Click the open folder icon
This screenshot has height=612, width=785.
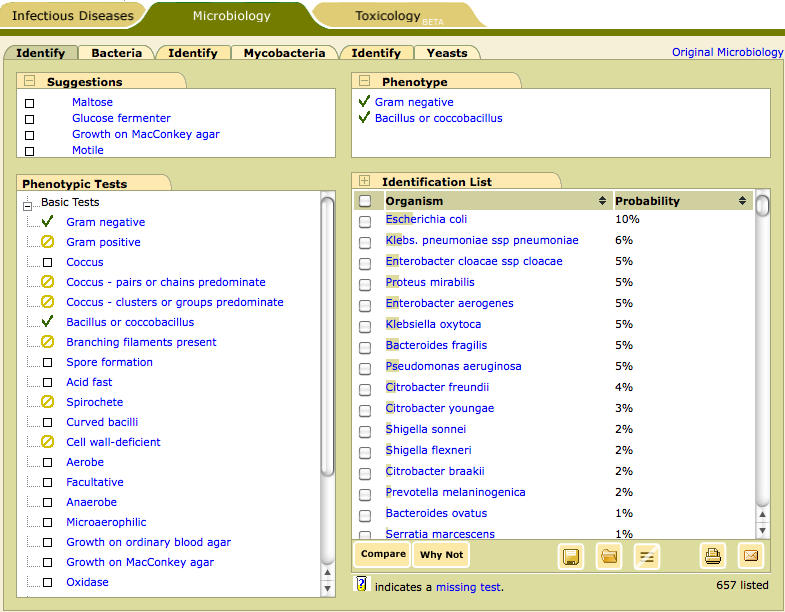[x=608, y=555]
